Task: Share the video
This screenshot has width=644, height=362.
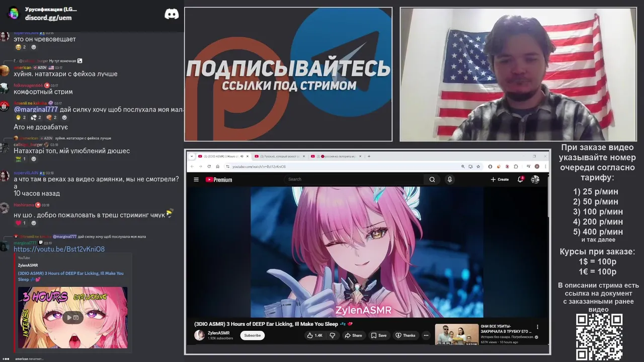Action: (353, 335)
